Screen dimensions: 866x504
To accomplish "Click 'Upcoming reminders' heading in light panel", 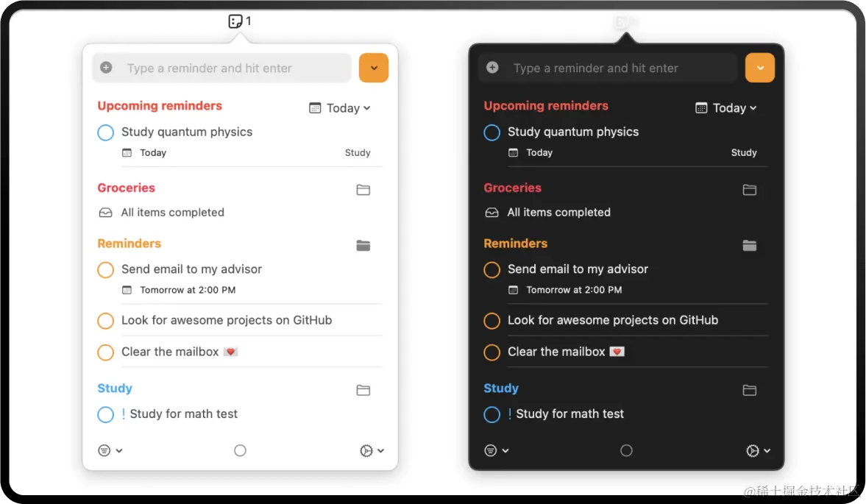I will point(160,105).
